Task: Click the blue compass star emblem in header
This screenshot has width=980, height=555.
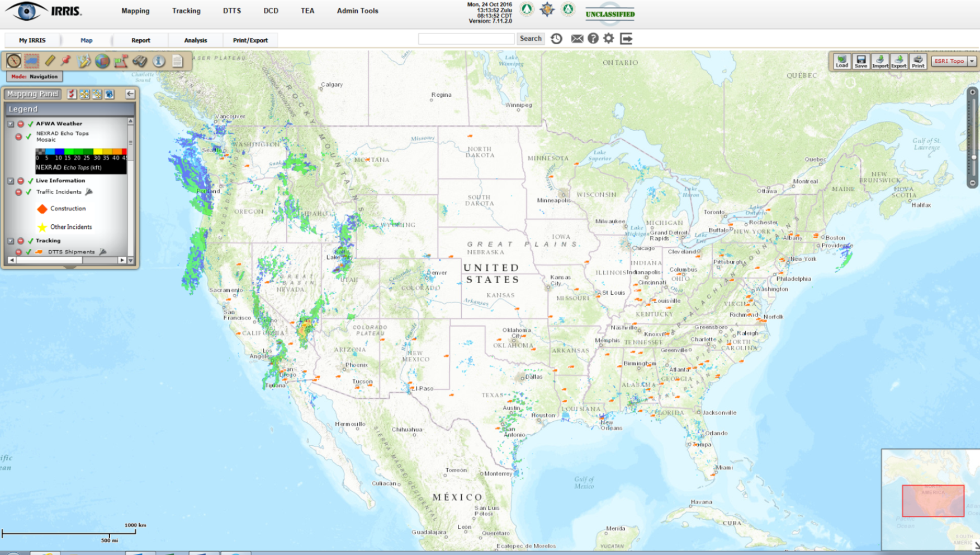Action: (547, 9)
